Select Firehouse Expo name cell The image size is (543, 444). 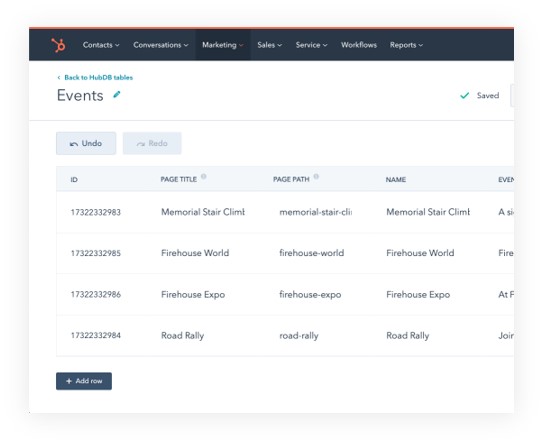[418, 294]
